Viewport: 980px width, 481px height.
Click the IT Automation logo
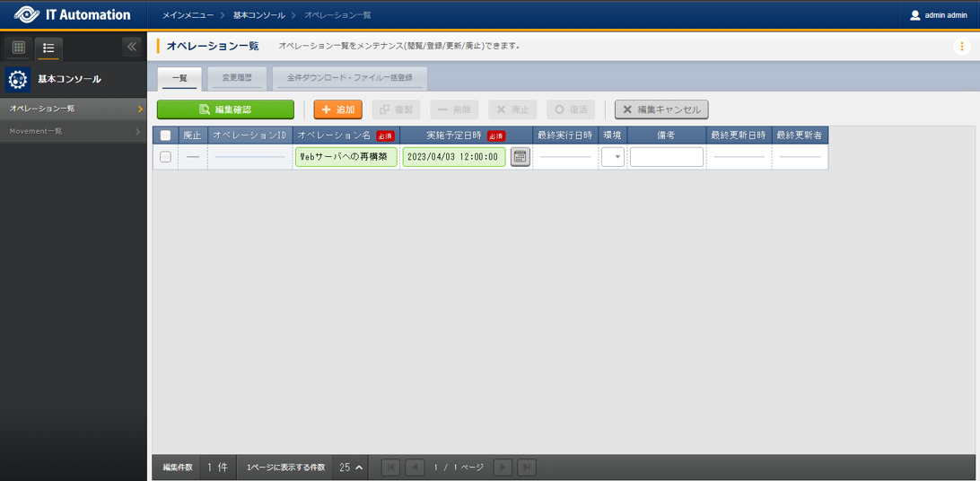(x=72, y=15)
